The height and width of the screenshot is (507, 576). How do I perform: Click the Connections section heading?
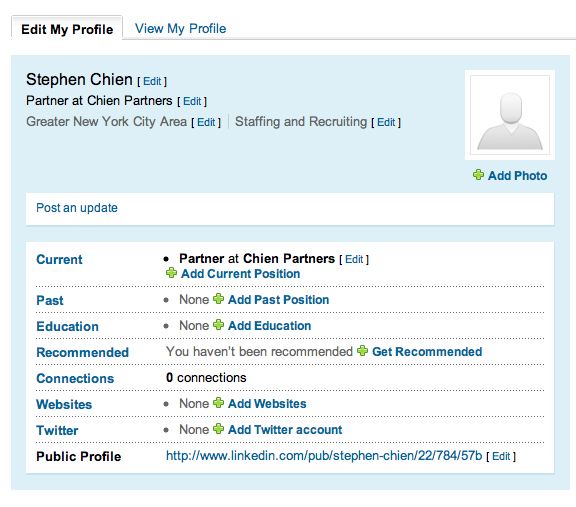(x=75, y=379)
